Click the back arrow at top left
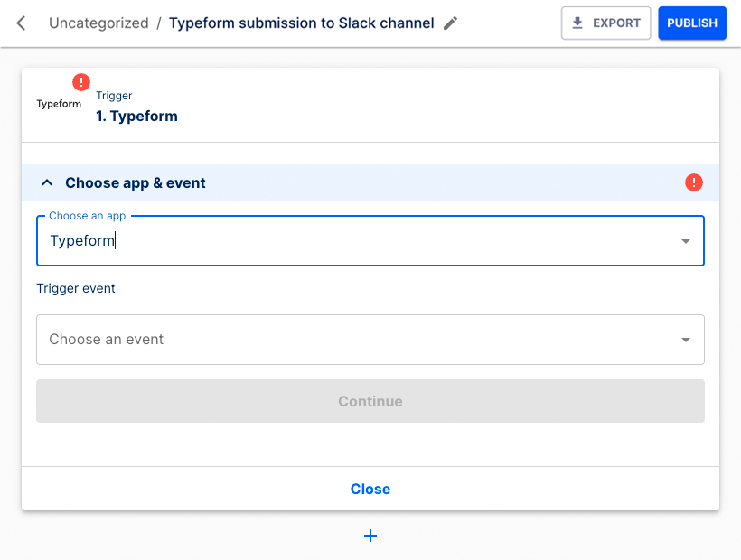The height and width of the screenshot is (560, 741). [x=20, y=23]
